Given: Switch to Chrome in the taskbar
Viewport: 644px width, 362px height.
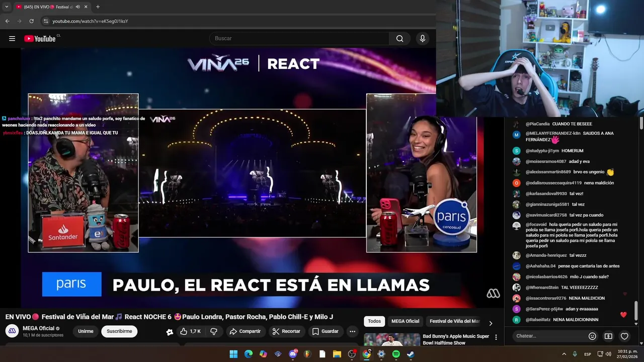Looking at the screenshot, I should point(366,354).
